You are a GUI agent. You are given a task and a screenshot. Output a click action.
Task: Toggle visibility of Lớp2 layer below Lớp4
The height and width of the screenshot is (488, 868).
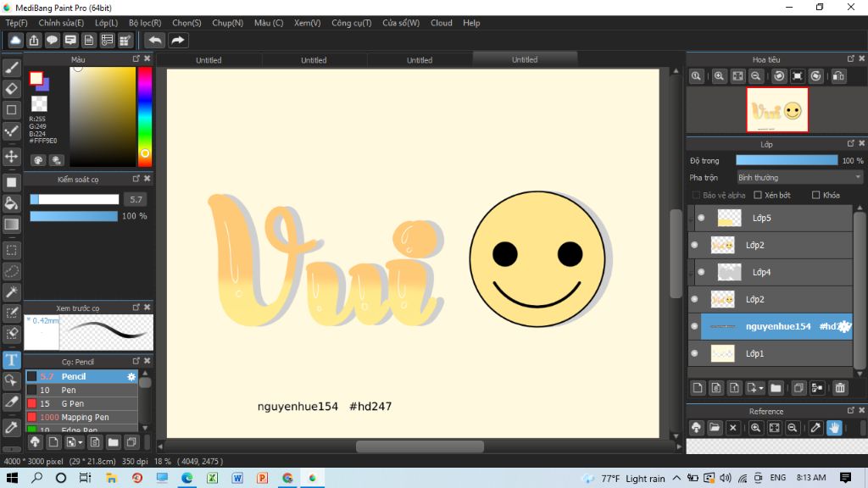695,299
